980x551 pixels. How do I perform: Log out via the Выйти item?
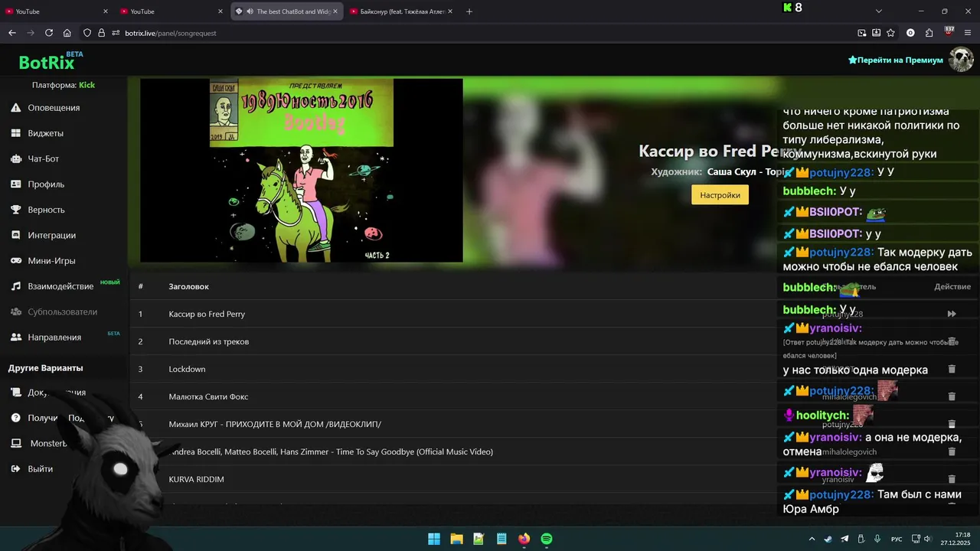click(32, 468)
